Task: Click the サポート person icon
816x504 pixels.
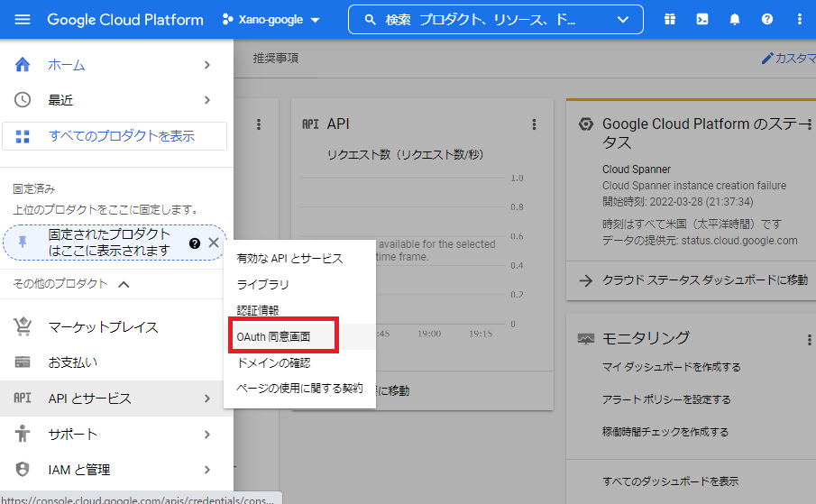Action: coord(23,434)
